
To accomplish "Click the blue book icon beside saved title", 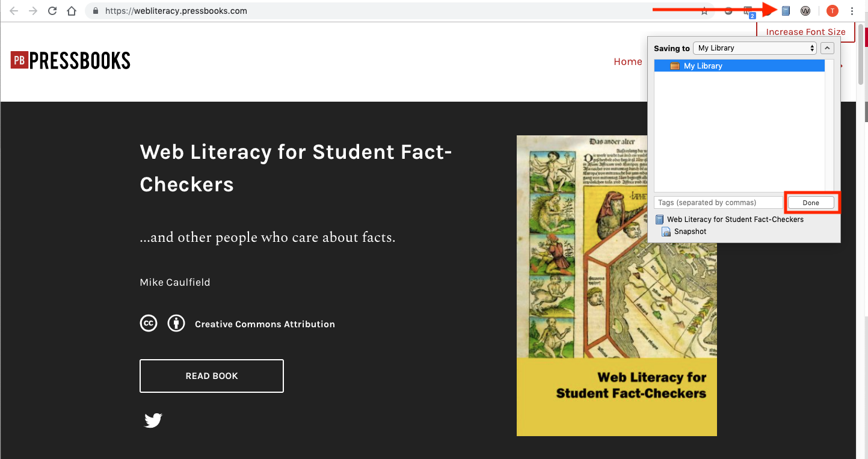I will click(x=659, y=220).
